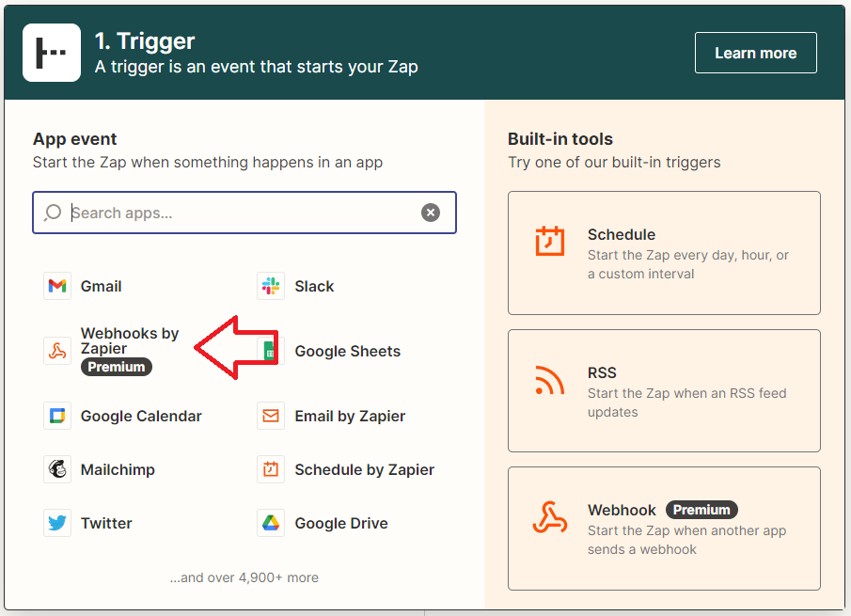The width and height of the screenshot is (851, 616).
Task: Click the Premium badge under Webhooks by Zapier
Action: (117, 367)
